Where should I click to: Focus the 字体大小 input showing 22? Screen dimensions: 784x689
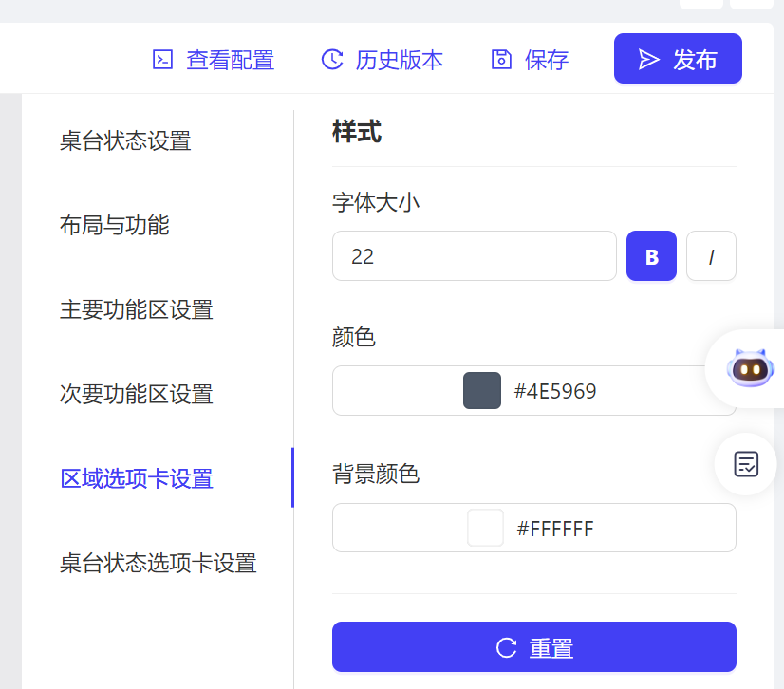(x=474, y=256)
